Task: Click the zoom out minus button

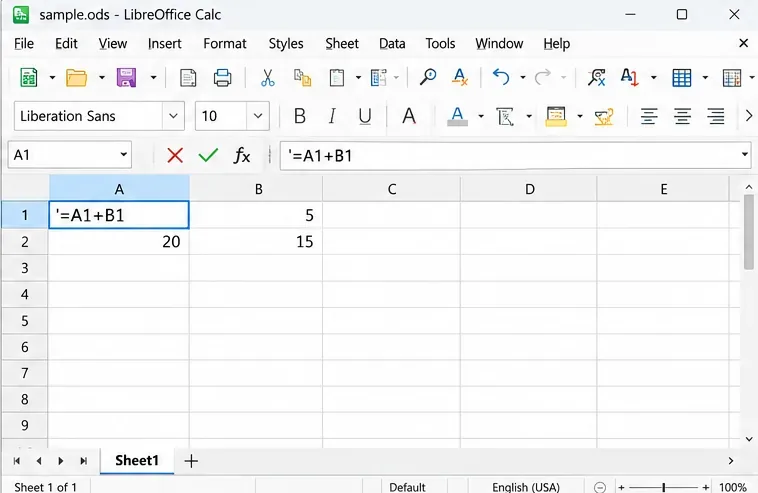Action: coord(599,487)
